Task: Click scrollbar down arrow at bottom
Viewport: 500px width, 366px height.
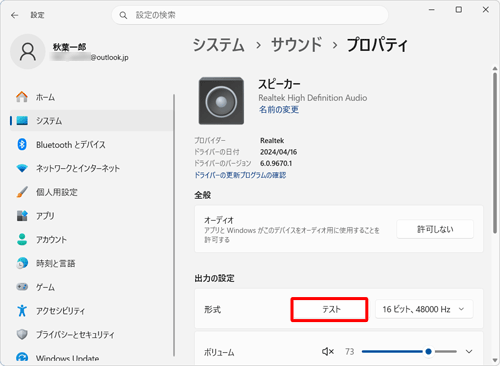Action: [495, 360]
